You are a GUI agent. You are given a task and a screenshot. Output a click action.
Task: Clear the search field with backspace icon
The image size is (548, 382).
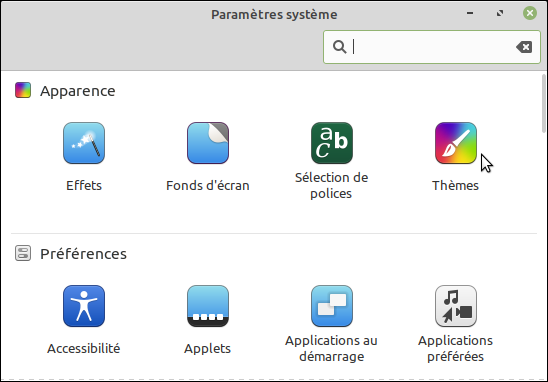point(524,47)
